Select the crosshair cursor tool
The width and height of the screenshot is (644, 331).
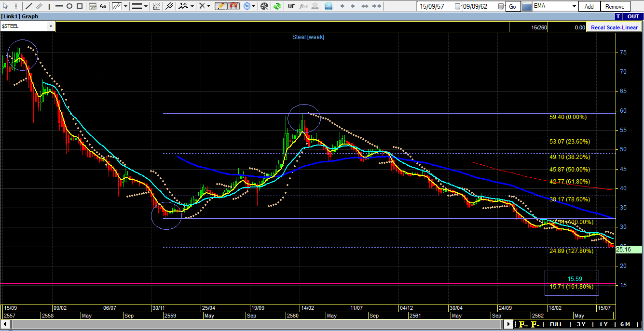tap(16, 6)
